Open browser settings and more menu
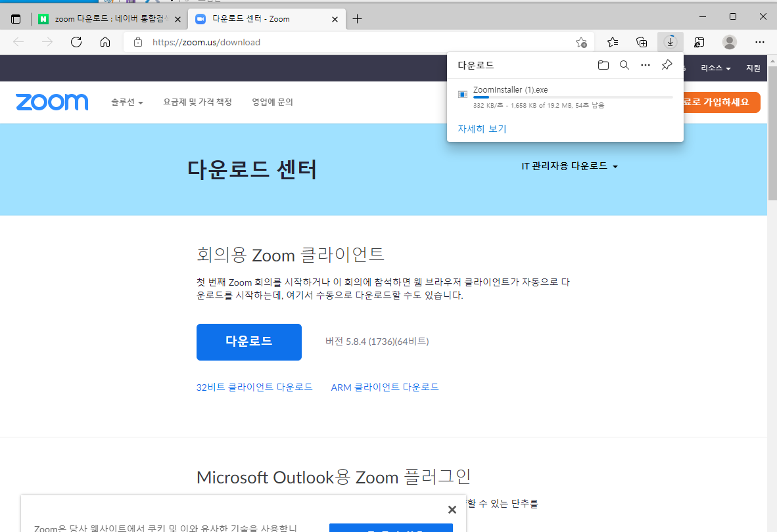The image size is (777, 532). click(x=760, y=42)
